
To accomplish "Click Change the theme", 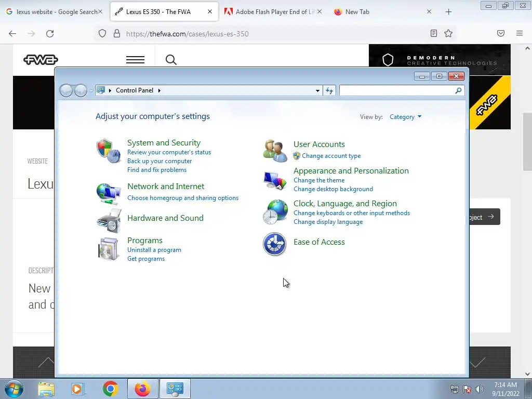I will (x=319, y=180).
